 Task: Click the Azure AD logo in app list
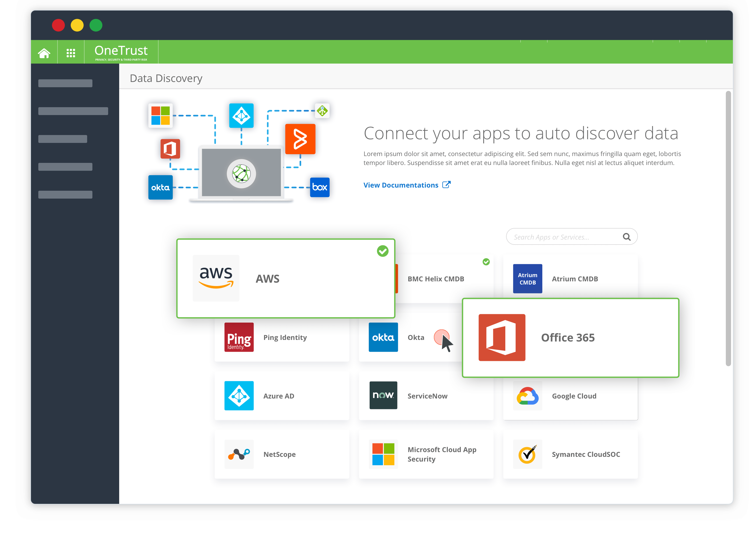point(239,396)
